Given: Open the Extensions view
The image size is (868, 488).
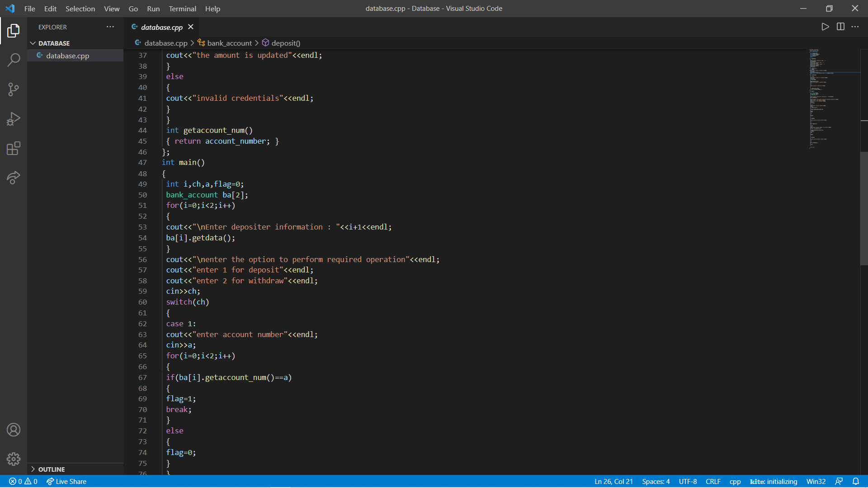Looking at the screenshot, I should pyautogui.click(x=14, y=148).
